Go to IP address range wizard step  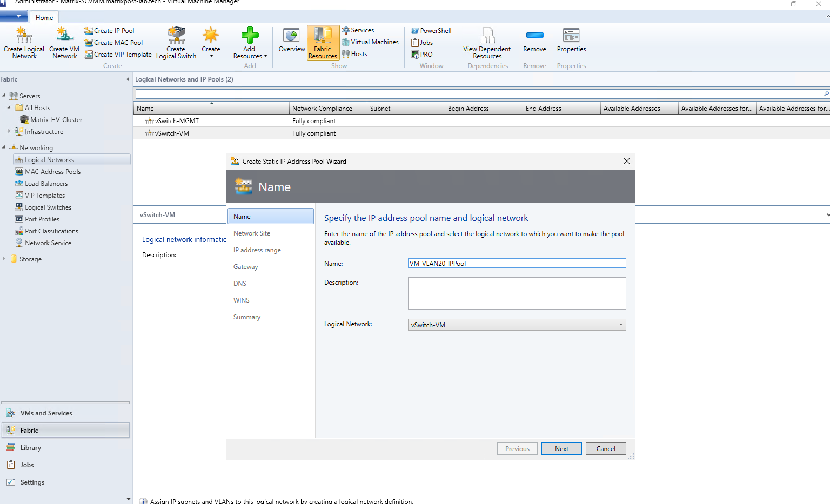(x=257, y=250)
